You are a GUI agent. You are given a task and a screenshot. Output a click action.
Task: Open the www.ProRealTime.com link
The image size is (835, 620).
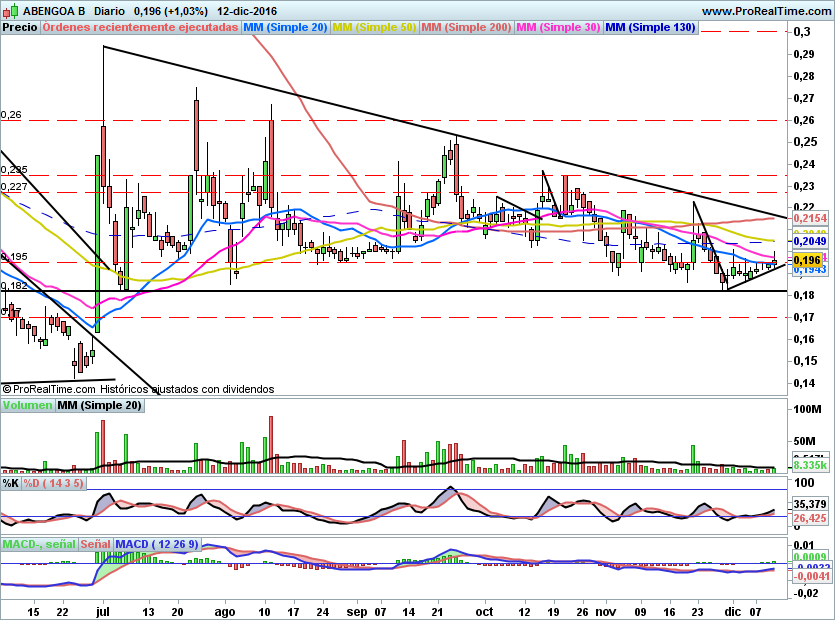[x=766, y=11]
